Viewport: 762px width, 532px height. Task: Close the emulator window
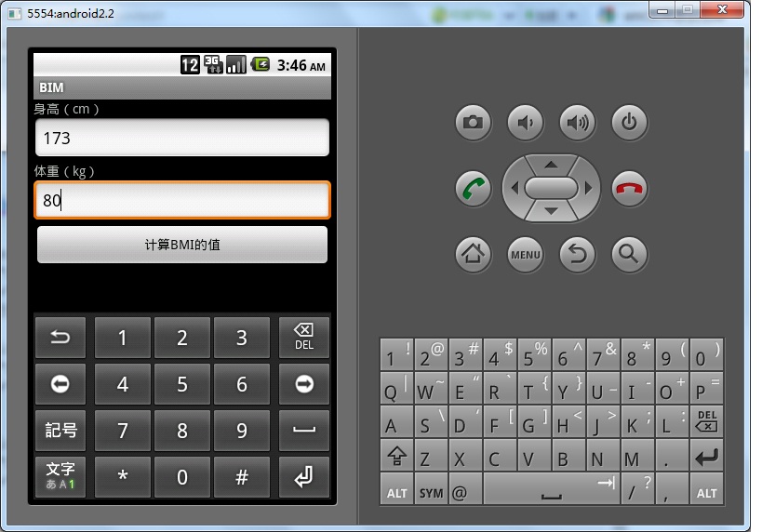click(722, 9)
